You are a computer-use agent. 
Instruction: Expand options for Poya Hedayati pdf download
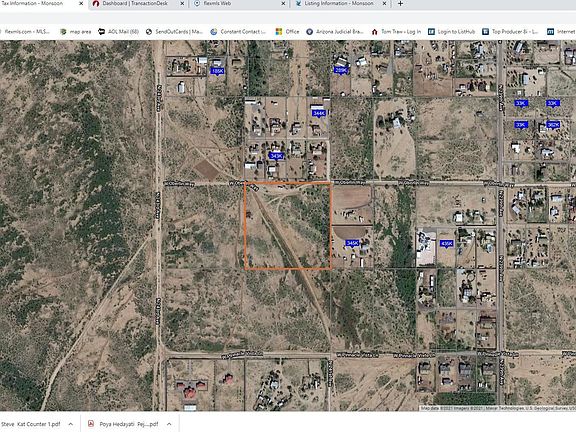click(169, 424)
